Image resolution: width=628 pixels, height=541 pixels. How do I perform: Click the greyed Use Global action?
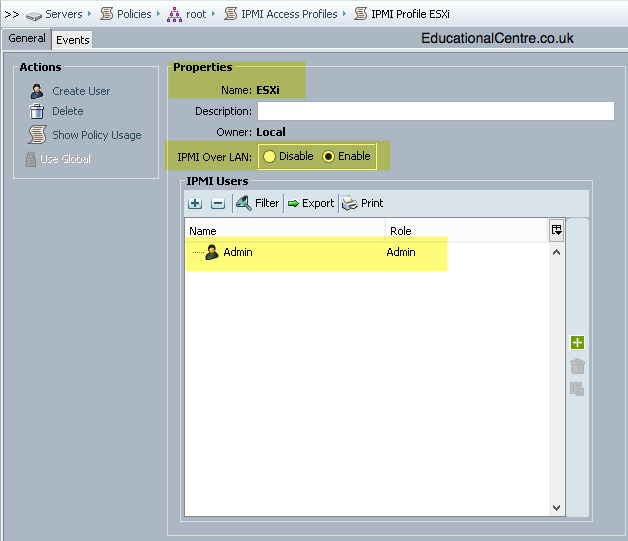coord(65,159)
